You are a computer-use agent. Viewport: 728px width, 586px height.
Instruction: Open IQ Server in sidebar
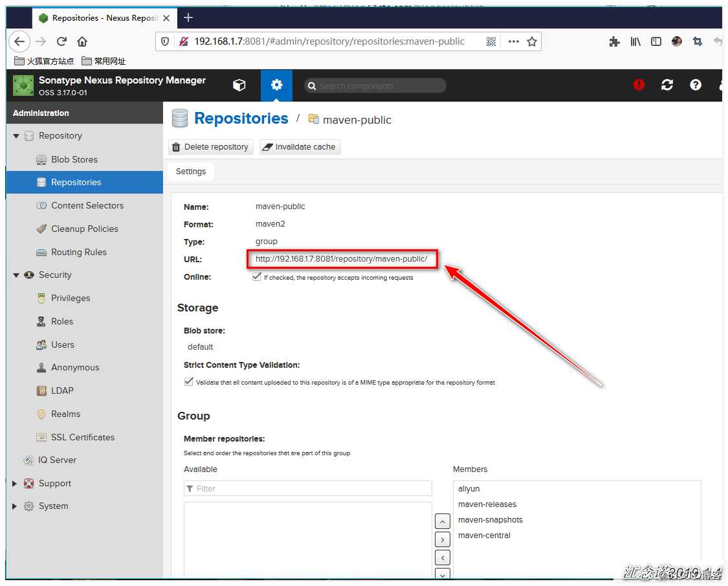57,460
